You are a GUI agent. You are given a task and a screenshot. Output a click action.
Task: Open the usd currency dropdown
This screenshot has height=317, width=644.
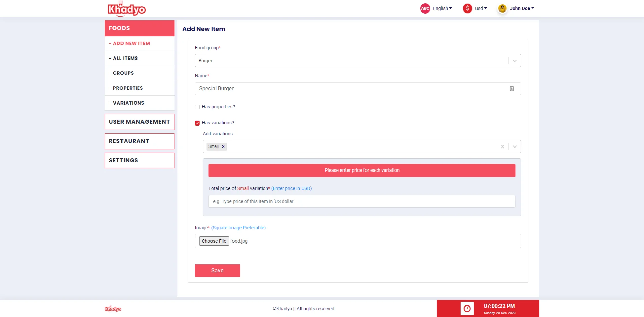click(x=481, y=8)
